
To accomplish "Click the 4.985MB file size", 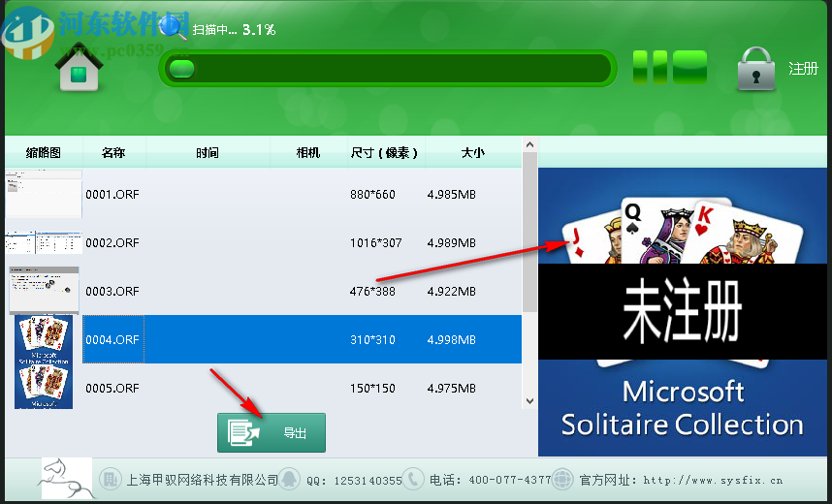I will tap(452, 194).
